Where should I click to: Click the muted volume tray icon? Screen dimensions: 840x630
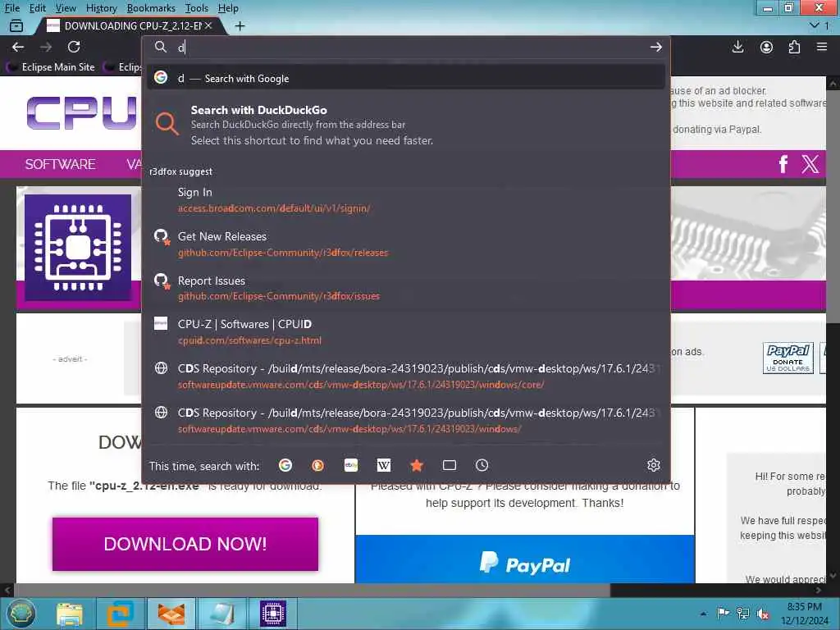pyautogui.click(x=763, y=614)
